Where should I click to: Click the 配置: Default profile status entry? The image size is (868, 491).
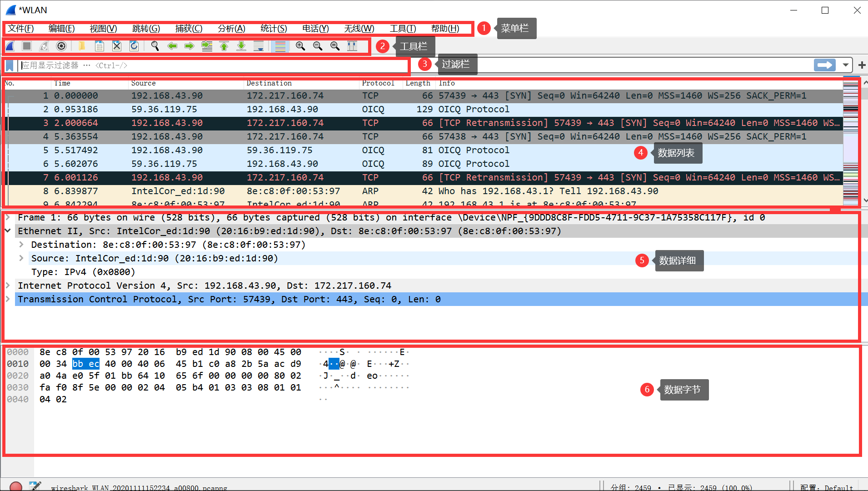[x=827, y=487]
